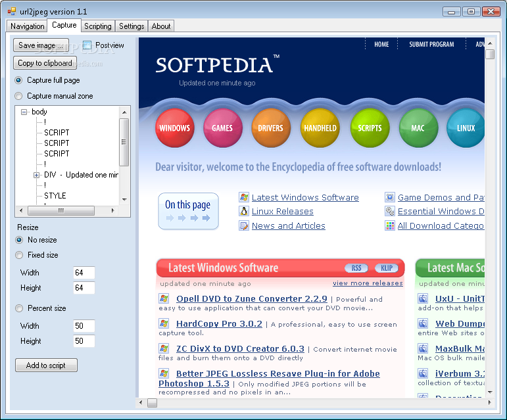This screenshot has width=507, height=420.
Task: Click the RSS badge in Latest Windows Software header
Action: tap(356, 268)
